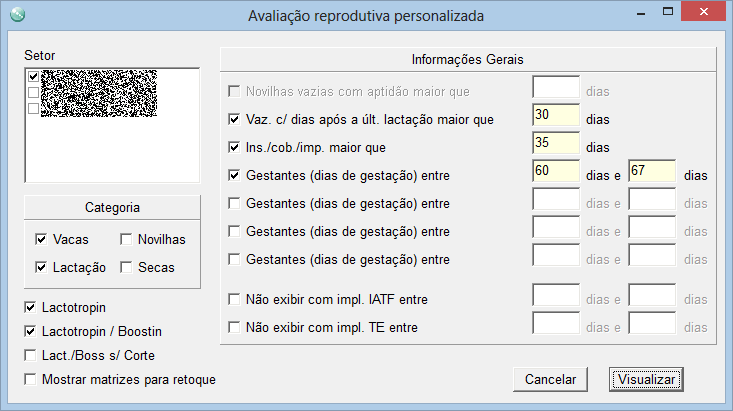Click the days field showing 30
The height and width of the screenshot is (411, 733).
coord(556,115)
